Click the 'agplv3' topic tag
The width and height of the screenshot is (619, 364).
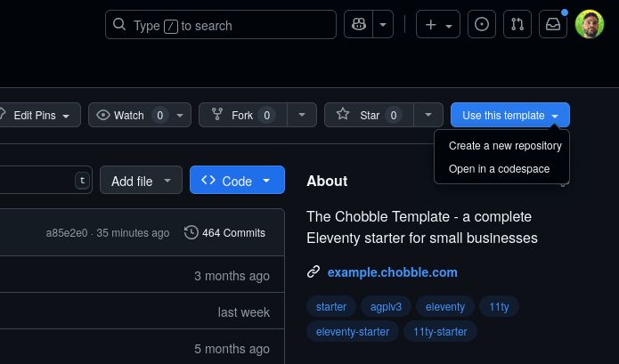click(x=386, y=307)
